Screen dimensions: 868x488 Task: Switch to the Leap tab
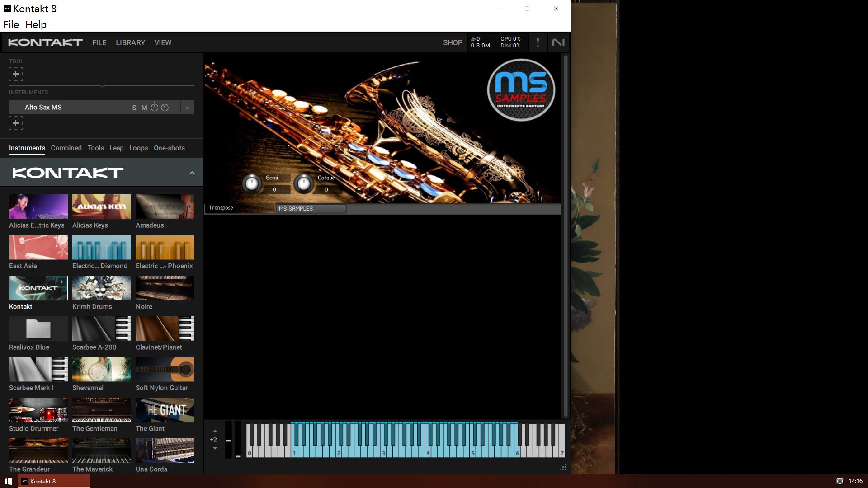click(x=116, y=148)
